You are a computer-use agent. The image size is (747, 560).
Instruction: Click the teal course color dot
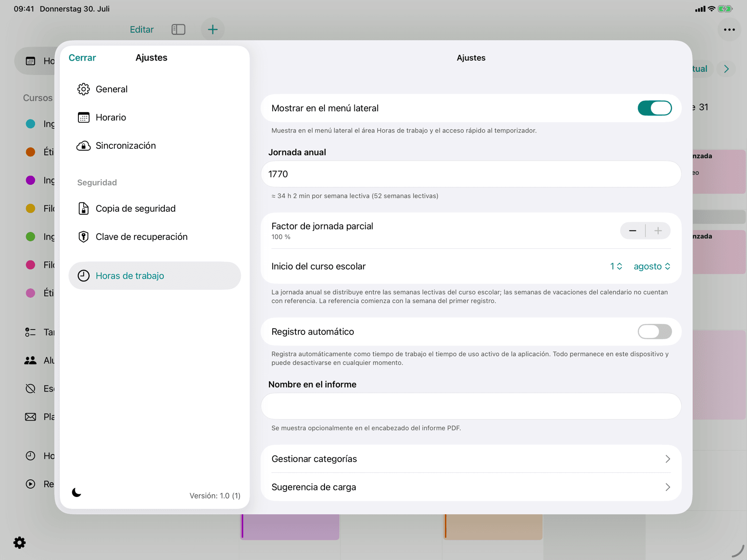(x=30, y=124)
